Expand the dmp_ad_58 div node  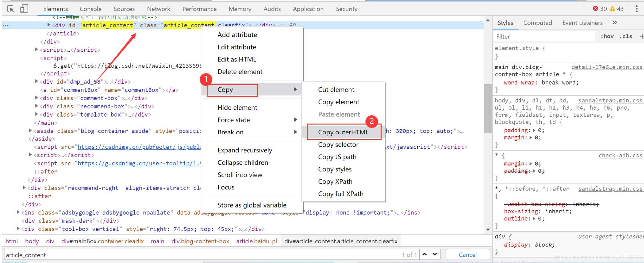pos(36,81)
